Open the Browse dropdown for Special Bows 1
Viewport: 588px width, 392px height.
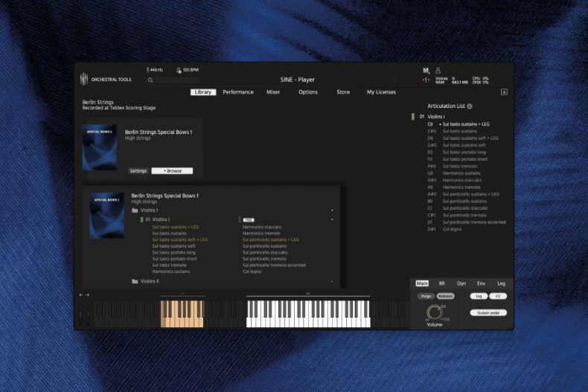point(172,171)
